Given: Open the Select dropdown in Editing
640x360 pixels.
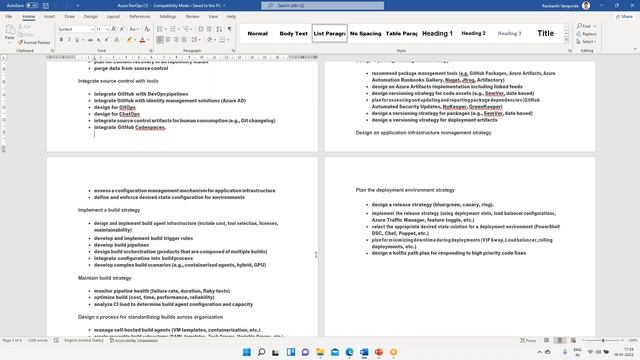Looking at the screenshot, I should click(x=587, y=42).
